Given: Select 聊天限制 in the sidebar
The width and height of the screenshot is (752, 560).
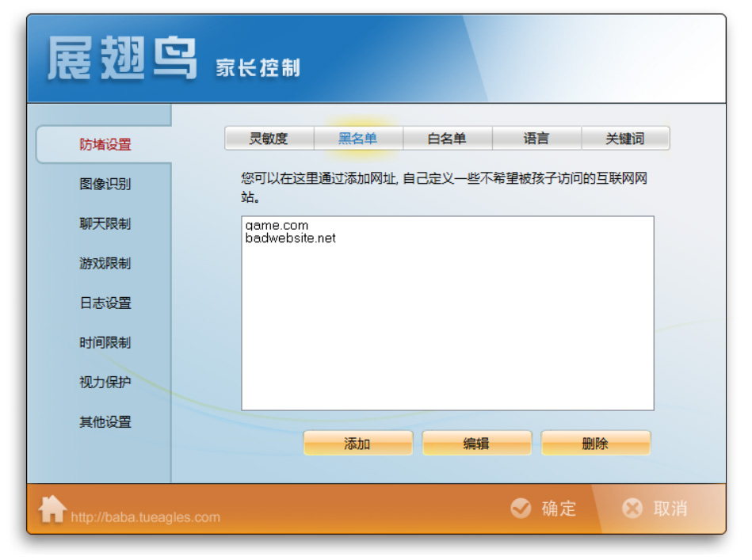Looking at the screenshot, I should click(x=105, y=224).
